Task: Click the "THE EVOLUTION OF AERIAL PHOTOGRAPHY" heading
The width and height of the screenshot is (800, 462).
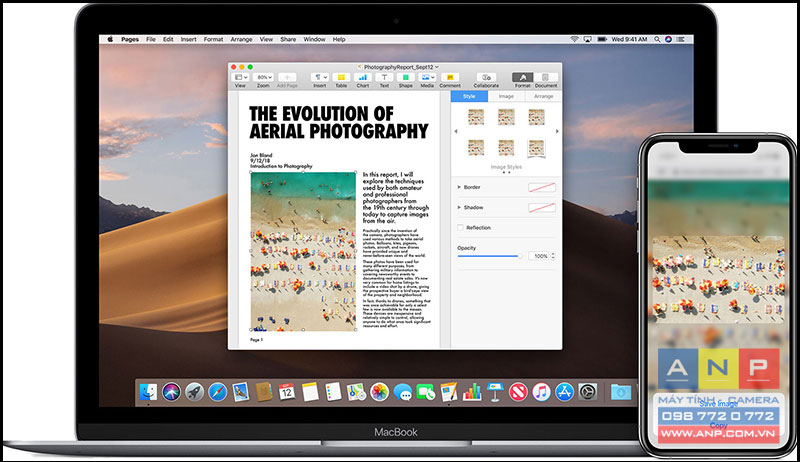Action: pyautogui.click(x=338, y=122)
